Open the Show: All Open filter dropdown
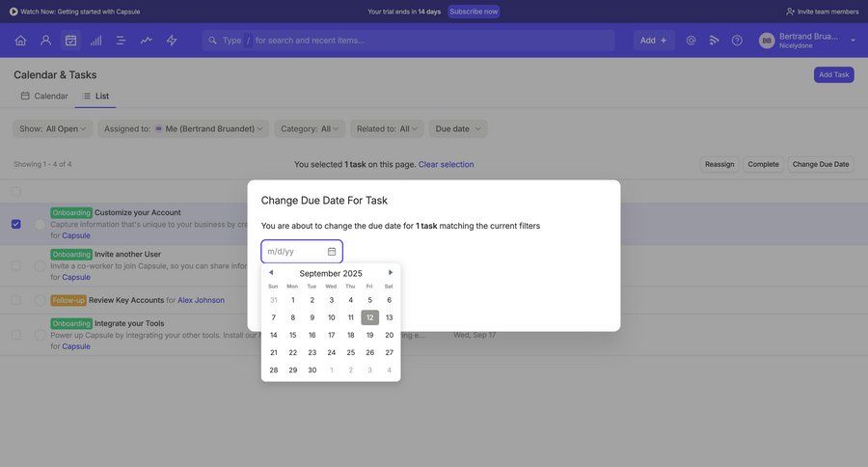 pos(53,128)
